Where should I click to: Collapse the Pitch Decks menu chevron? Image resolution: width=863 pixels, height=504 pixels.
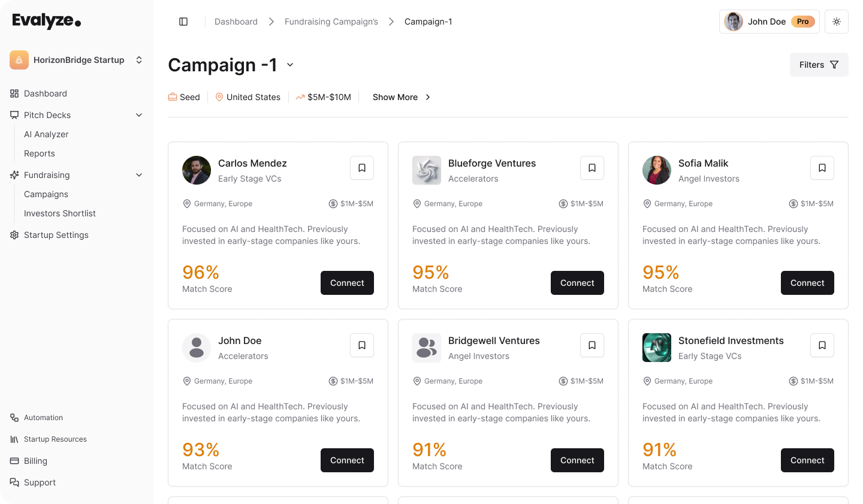[139, 115]
